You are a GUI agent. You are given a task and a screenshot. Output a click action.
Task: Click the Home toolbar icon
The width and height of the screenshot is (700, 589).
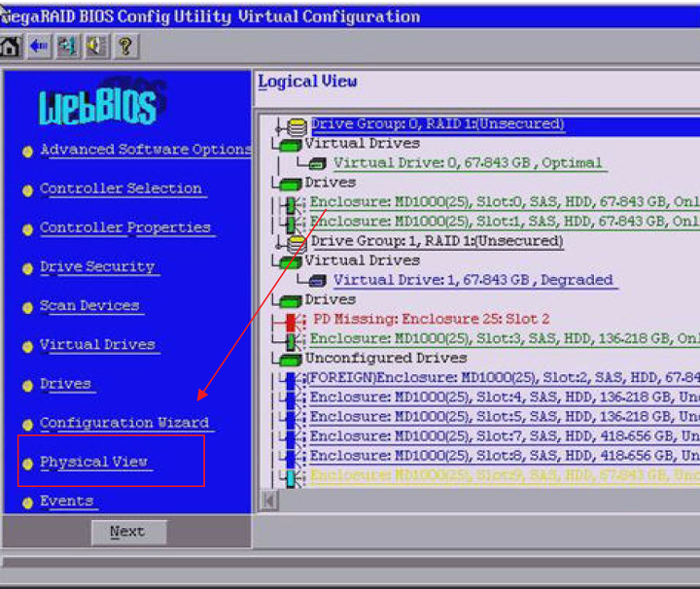(11, 47)
